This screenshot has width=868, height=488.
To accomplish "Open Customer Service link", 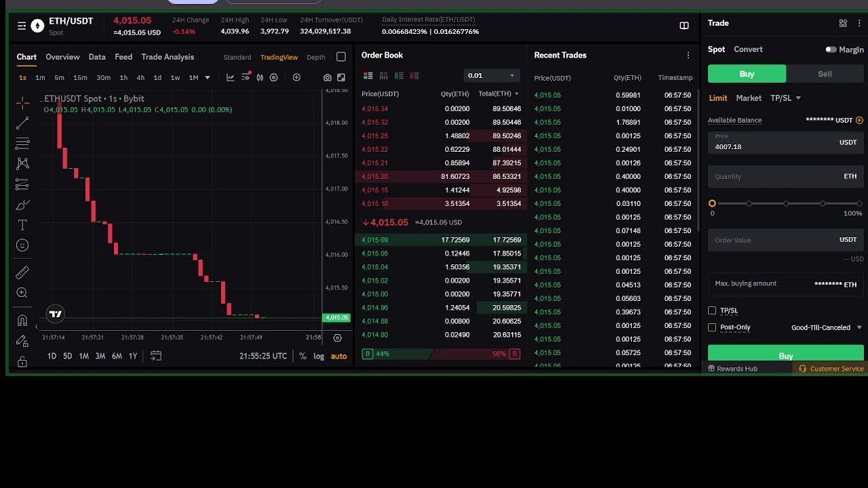I will [831, 369].
